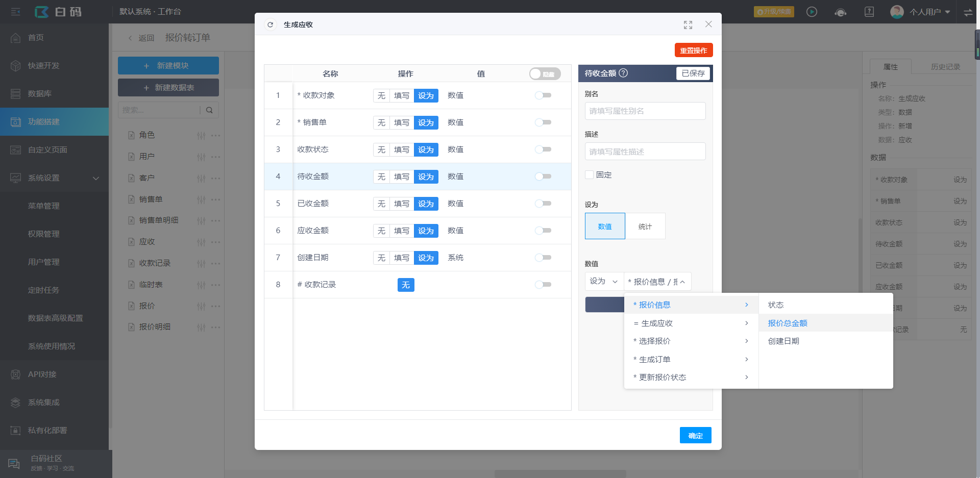Screen dimensions: 980x478
Task: Switch to the 属性 tab
Action: [x=891, y=67]
